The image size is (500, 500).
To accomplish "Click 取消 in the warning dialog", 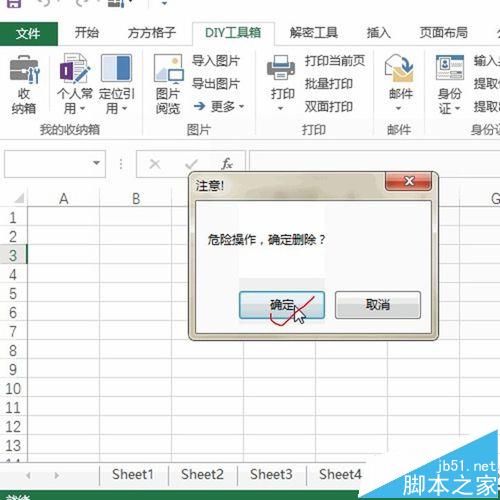I will 378,305.
